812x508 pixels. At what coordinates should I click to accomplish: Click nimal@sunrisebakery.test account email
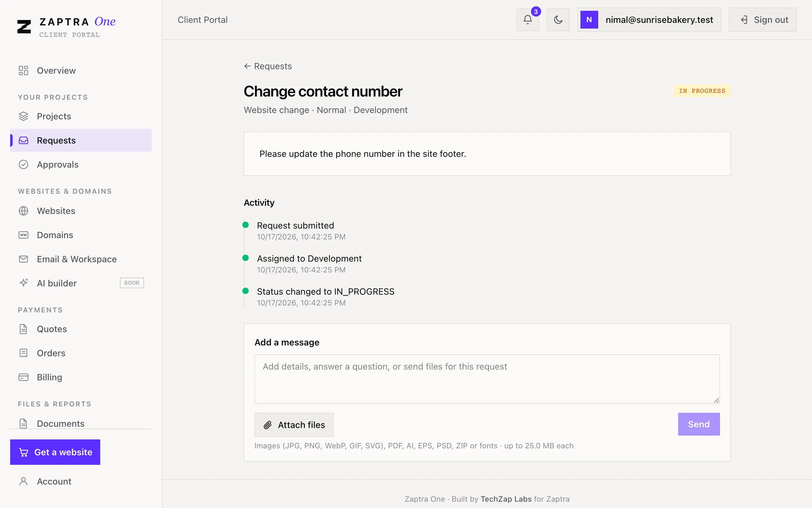(659, 20)
